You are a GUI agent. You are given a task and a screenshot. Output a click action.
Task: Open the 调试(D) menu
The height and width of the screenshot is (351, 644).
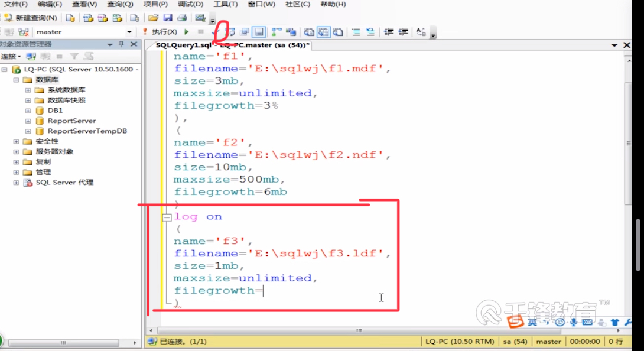click(191, 4)
